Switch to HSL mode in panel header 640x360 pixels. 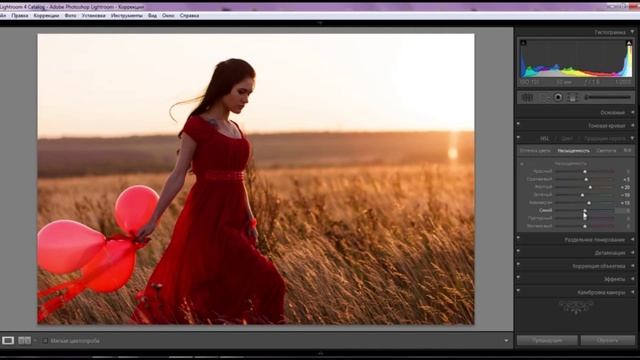[545, 138]
